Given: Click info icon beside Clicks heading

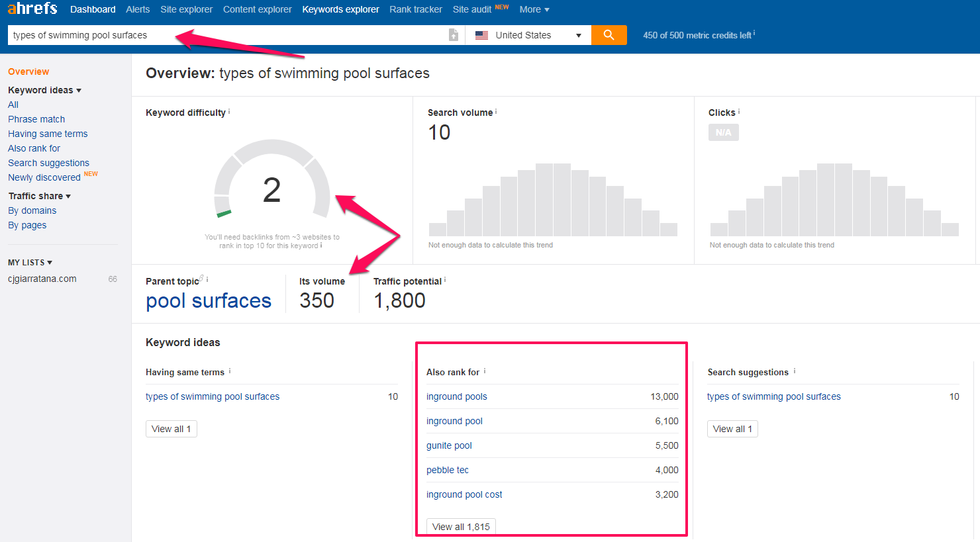Looking at the screenshot, I should 739,112.
